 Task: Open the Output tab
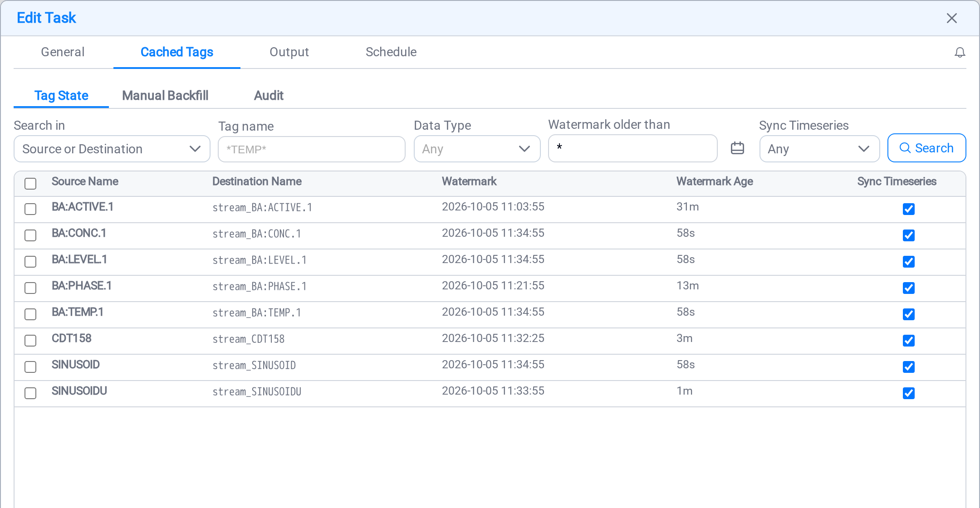289,52
